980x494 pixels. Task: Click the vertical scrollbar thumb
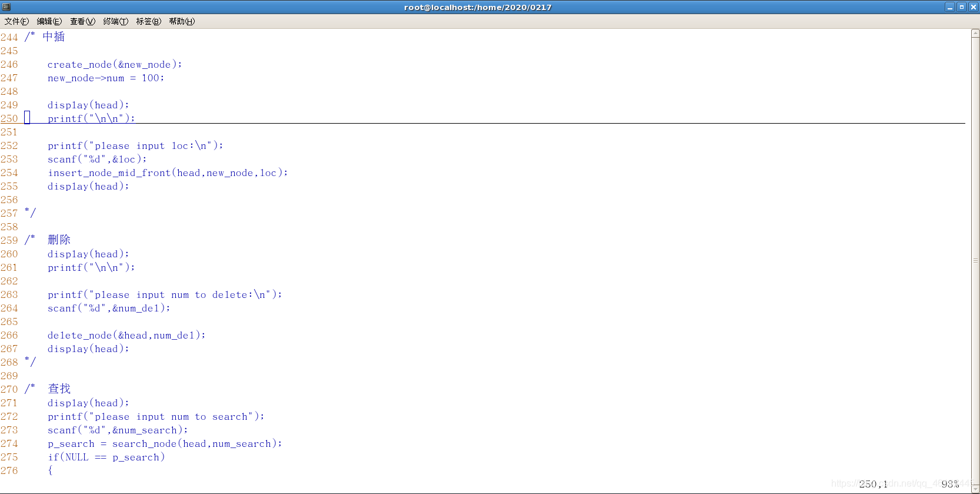pyautogui.click(x=975, y=260)
